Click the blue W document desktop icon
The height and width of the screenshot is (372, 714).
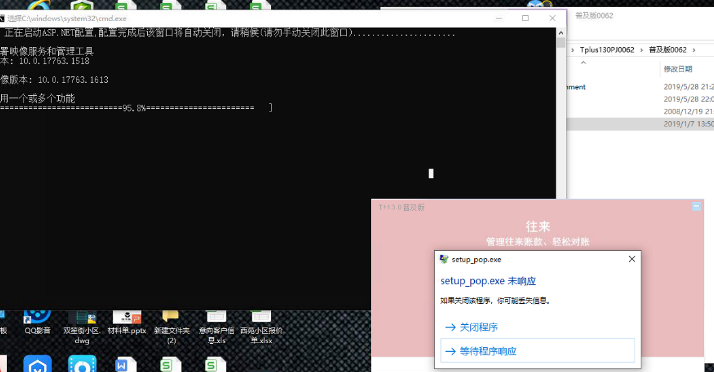coord(126,364)
